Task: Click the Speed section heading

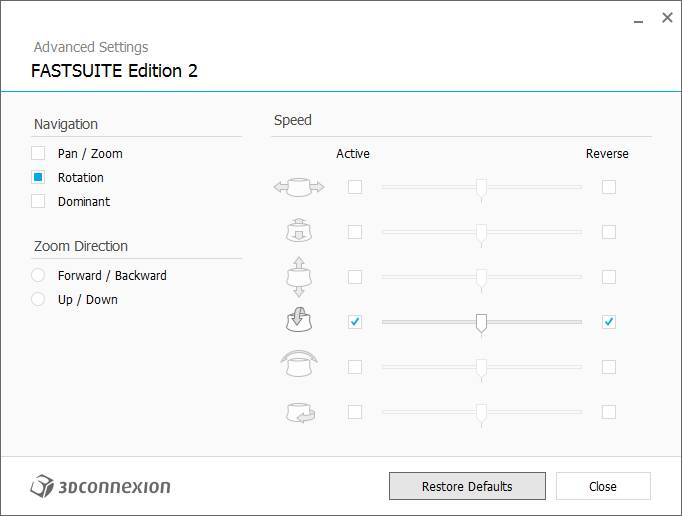Action: click(x=293, y=121)
